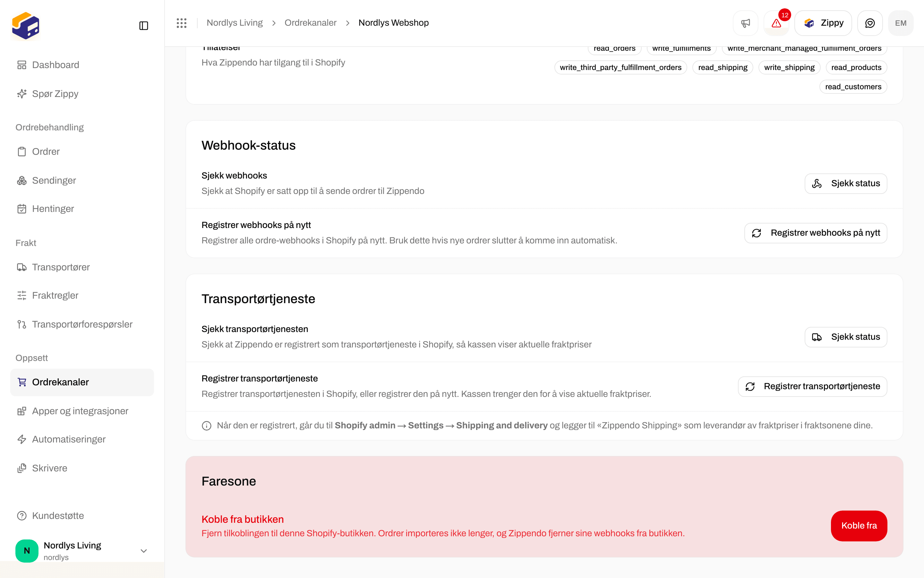Click the Webhook-status heading

pyautogui.click(x=249, y=145)
